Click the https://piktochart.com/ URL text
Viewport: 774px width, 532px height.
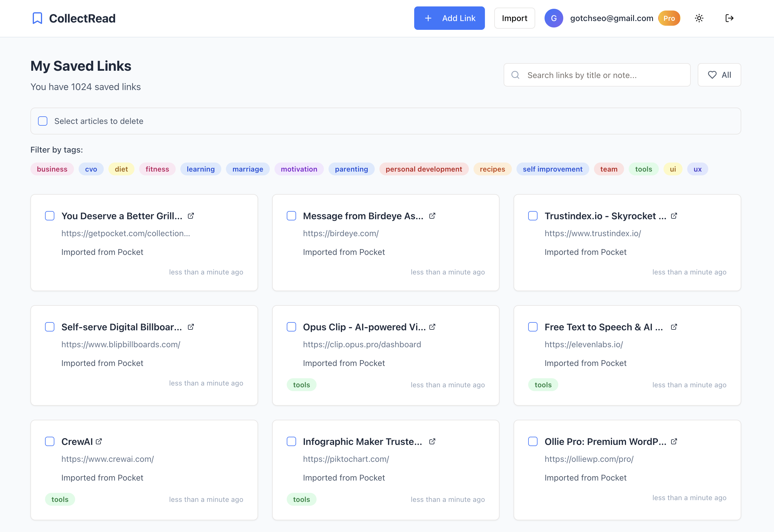pyautogui.click(x=346, y=459)
